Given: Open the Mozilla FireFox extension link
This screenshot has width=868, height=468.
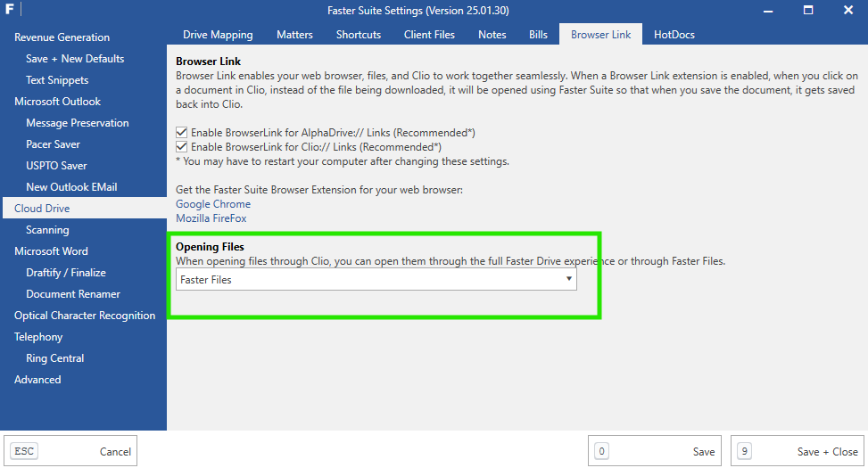Looking at the screenshot, I should pos(211,218).
